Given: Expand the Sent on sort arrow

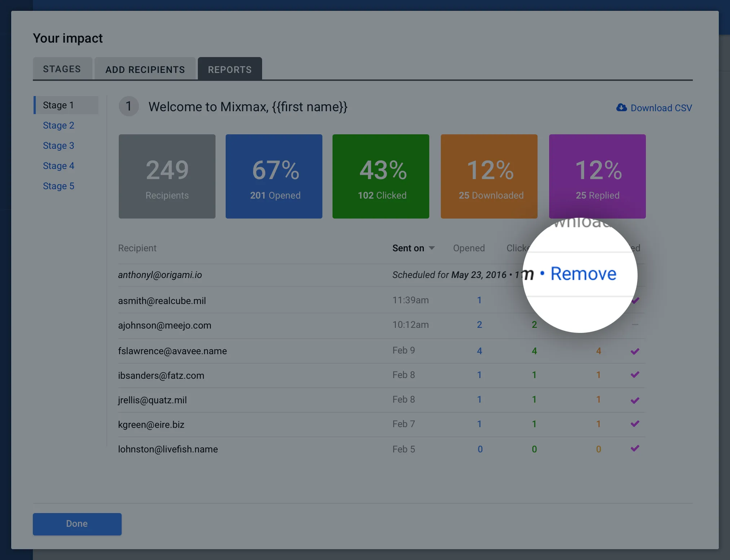Looking at the screenshot, I should pyautogui.click(x=431, y=248).
